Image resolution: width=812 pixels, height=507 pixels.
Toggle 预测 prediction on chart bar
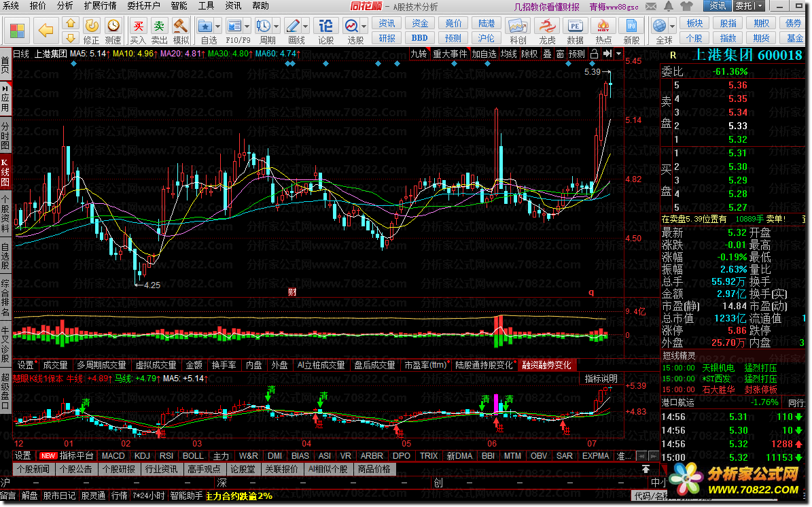point(576,54)
